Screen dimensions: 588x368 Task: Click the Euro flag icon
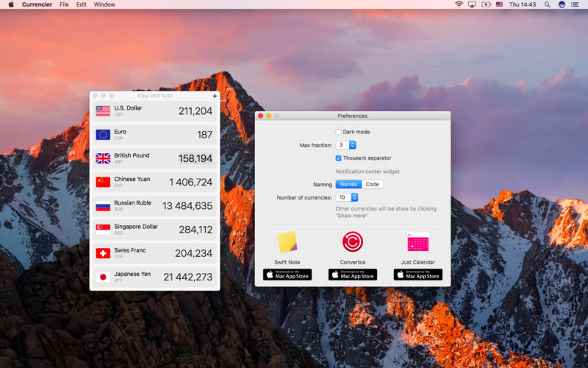(x=103, y=135)
